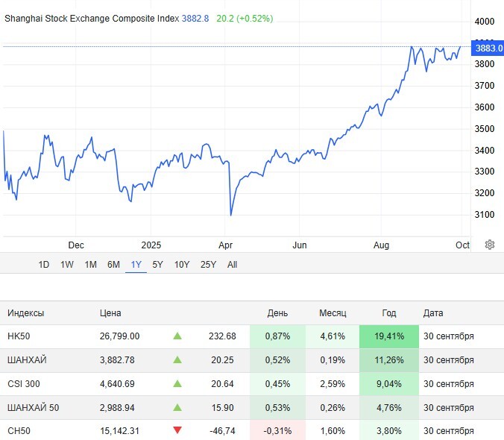The height and width of the screenshot is (440, 504).
Task: Switch chart to 6M range
Action: tap(113, 264)
